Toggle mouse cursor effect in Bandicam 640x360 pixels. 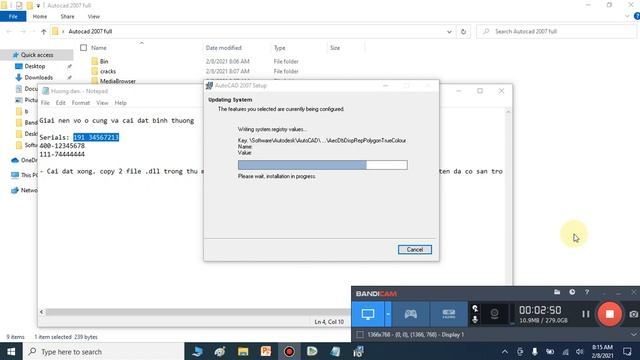475,309
